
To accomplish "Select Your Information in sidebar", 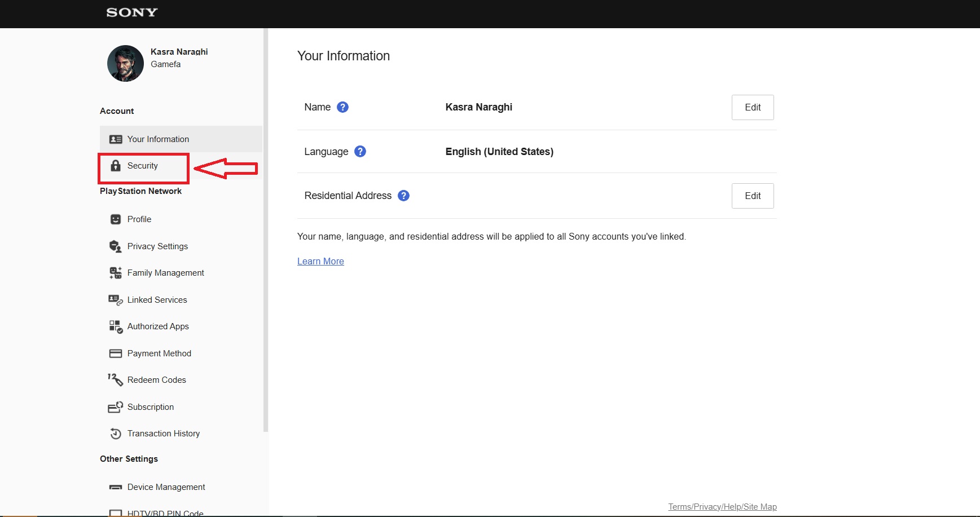I will click(x=158, y=139).
